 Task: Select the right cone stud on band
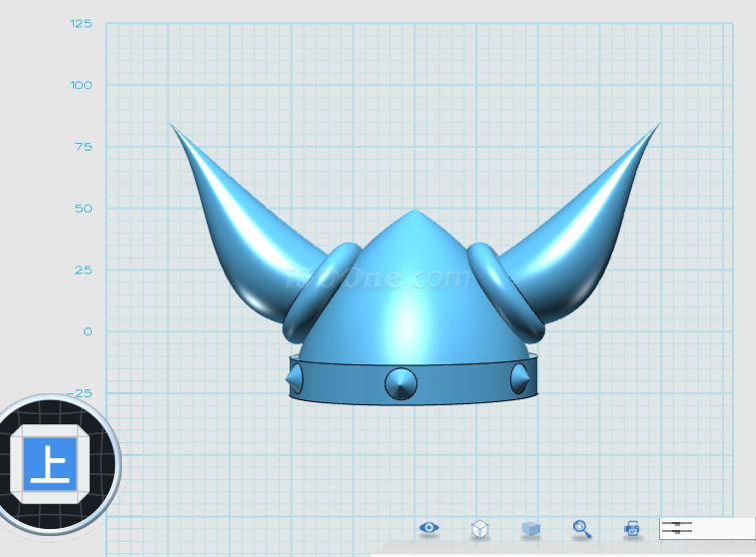tap(520, 378)
